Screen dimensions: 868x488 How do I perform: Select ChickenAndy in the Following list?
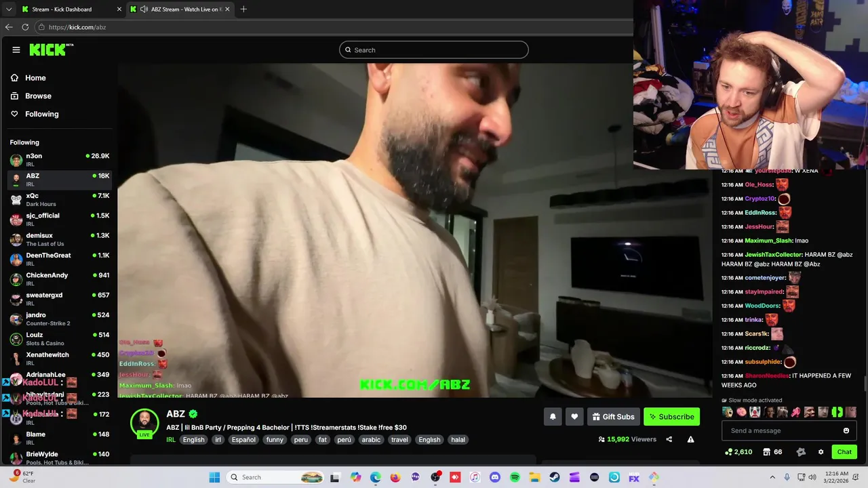tap(60, 279)
